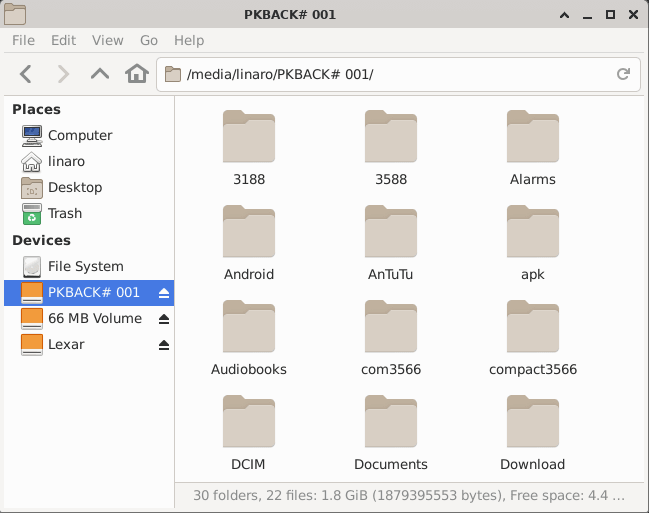The width and height of the screenshot is (649, 513).
Task: Select the Audiobooks folder icon
Action: coord(249,326)
